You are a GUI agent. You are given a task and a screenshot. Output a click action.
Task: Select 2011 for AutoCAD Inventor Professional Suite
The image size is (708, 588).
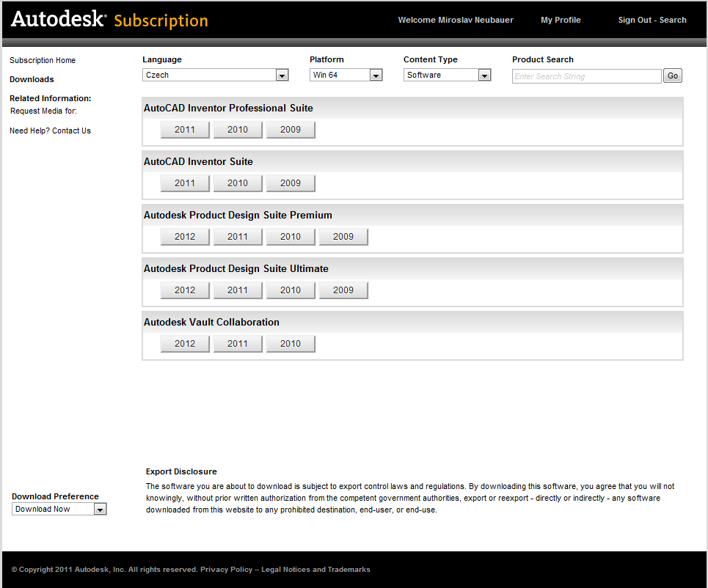pyautogui.click(x=185, y=130)
